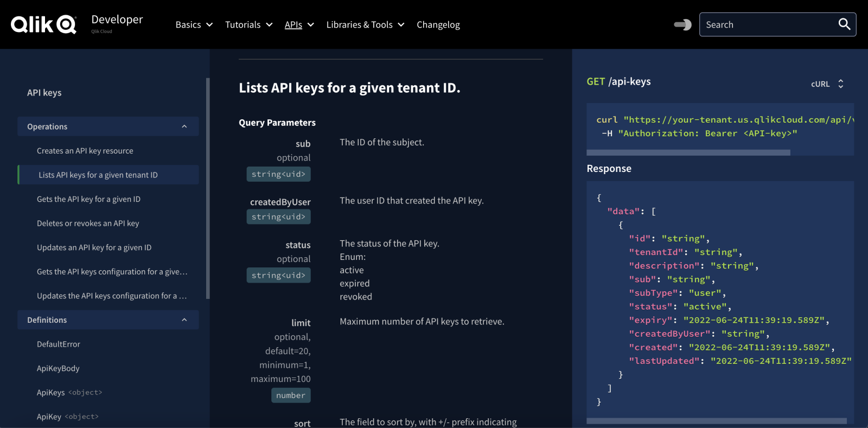This screenshot has width=868, height=428.
Task: Click the search magnifier icon
Action: [844, 24]
